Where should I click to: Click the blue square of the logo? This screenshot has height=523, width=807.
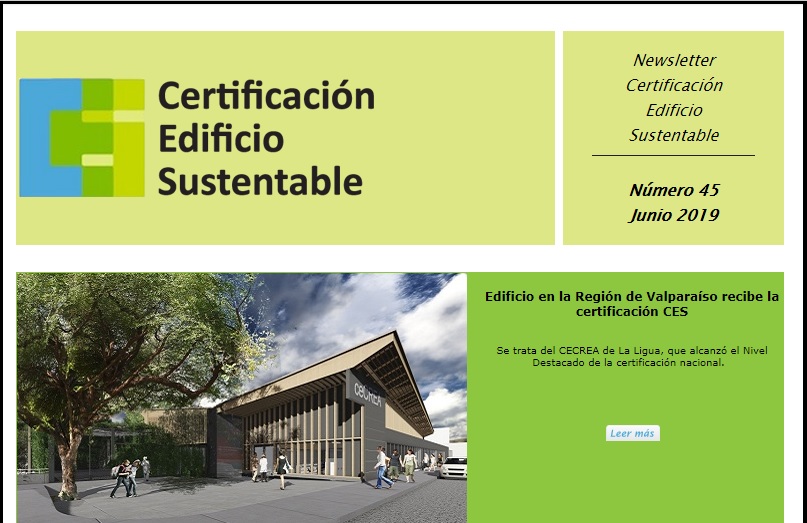[34, 137]
